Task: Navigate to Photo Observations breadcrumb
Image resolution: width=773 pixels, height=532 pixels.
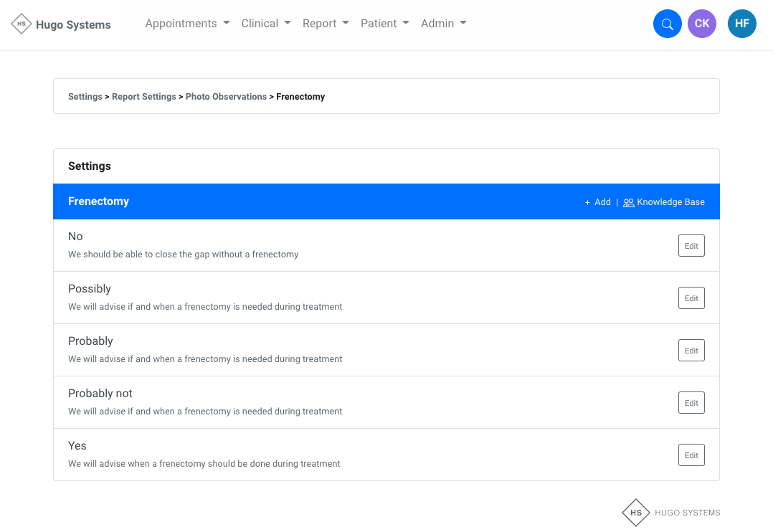Action: (226, 97)
